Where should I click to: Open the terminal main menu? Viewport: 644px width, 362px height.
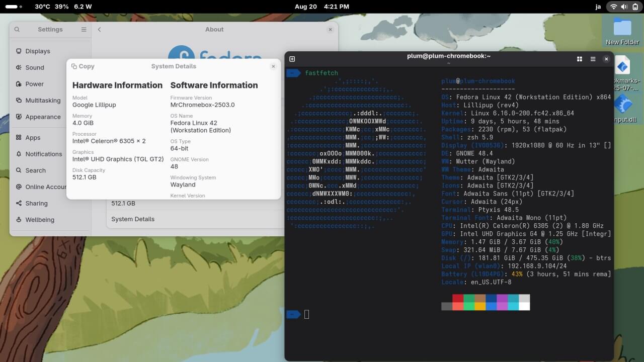(593, 59)
